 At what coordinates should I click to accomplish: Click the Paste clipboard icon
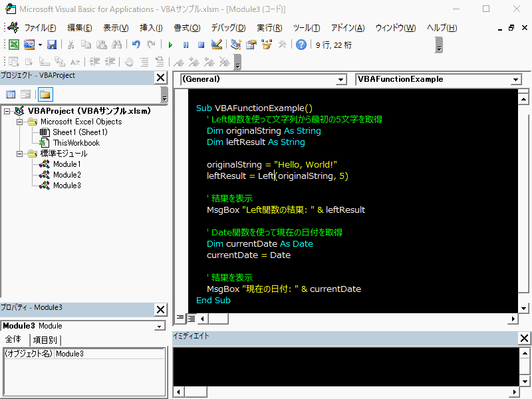[101, 45]
